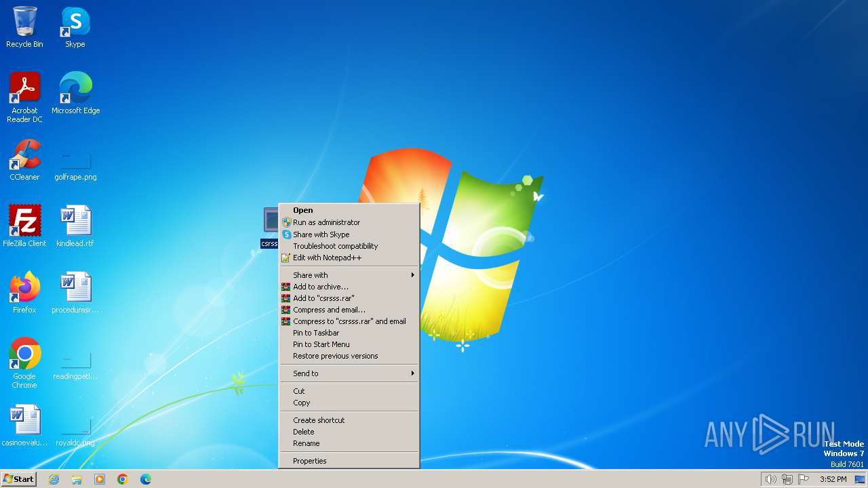This screenshot has height=488, width=868.
Task: Select Restore previous versions
Action: coord(349,356)
